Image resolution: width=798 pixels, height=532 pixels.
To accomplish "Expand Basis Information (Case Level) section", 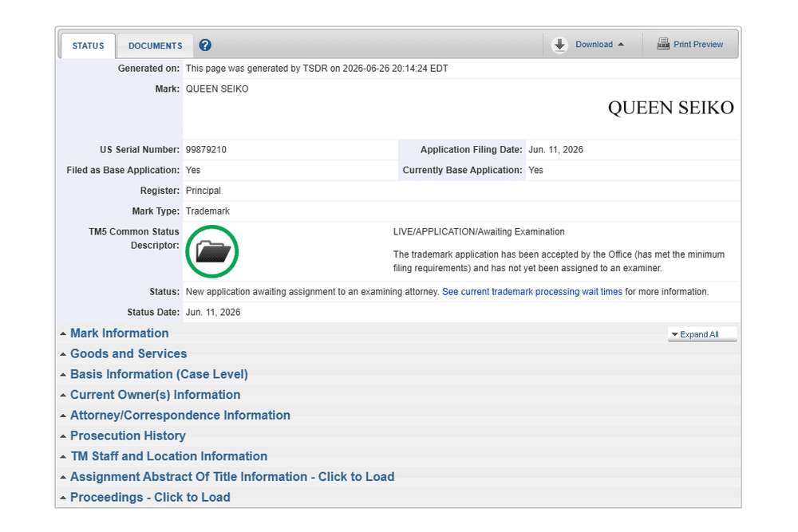I will [159, 374].
